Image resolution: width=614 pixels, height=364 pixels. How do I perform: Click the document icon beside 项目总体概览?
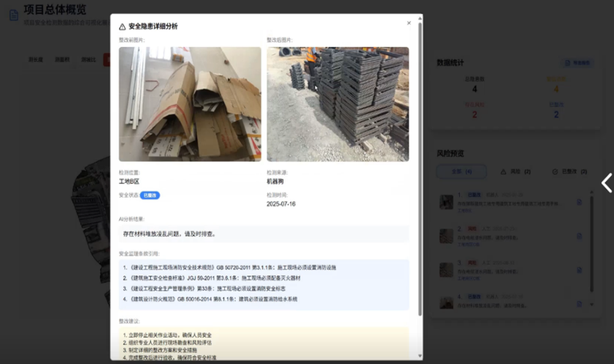point(13,15)
